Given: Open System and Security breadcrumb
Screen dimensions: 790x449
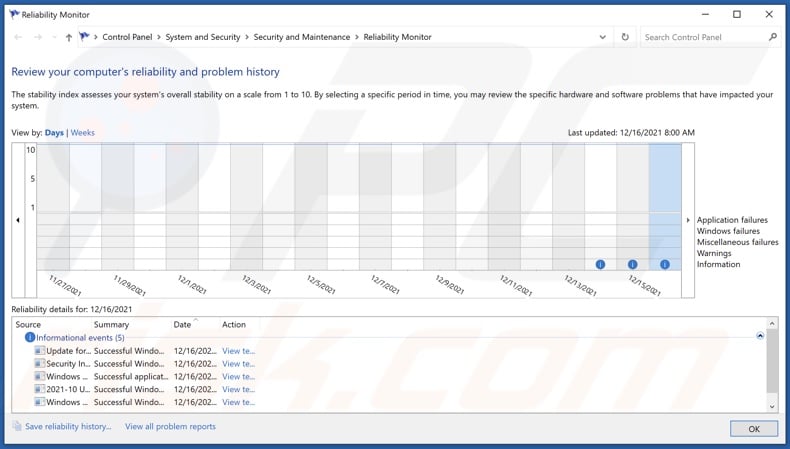Looking at the screenshot, I should [x=203, y=37].
